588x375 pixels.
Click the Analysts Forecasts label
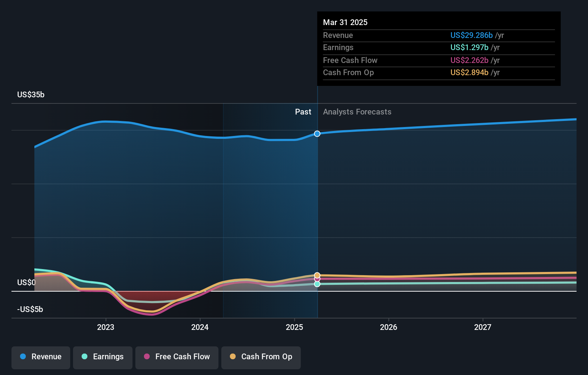tap(357, 112)
